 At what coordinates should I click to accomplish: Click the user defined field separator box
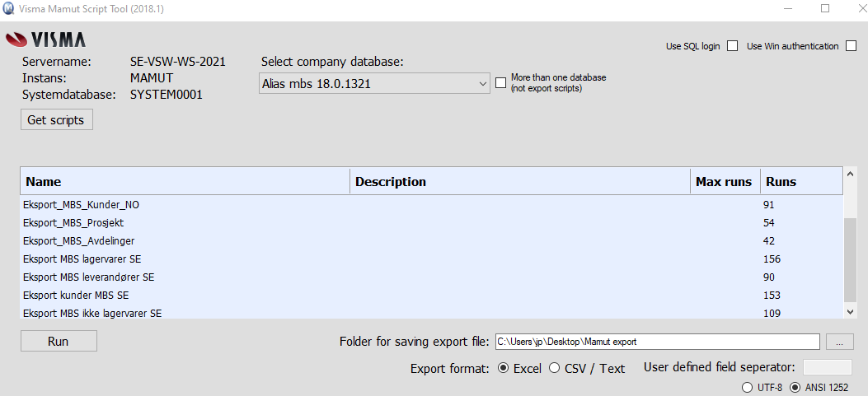tap(827, 367)
